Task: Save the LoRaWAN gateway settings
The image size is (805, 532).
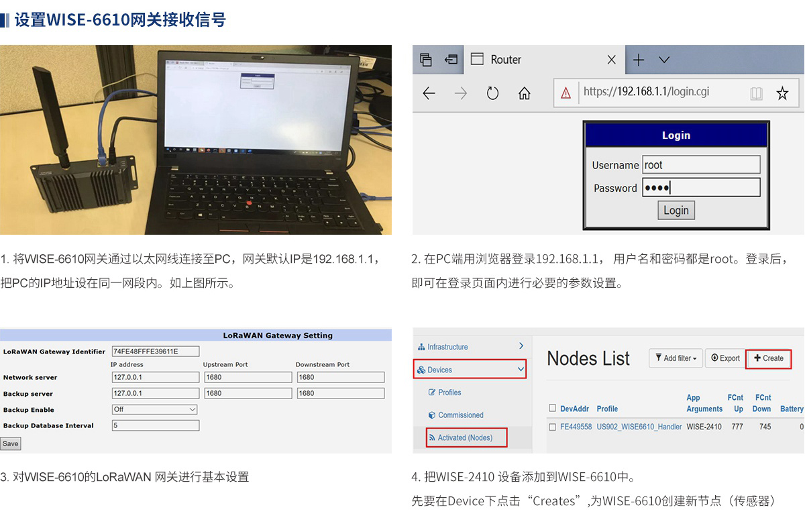Action: [11, 443]
